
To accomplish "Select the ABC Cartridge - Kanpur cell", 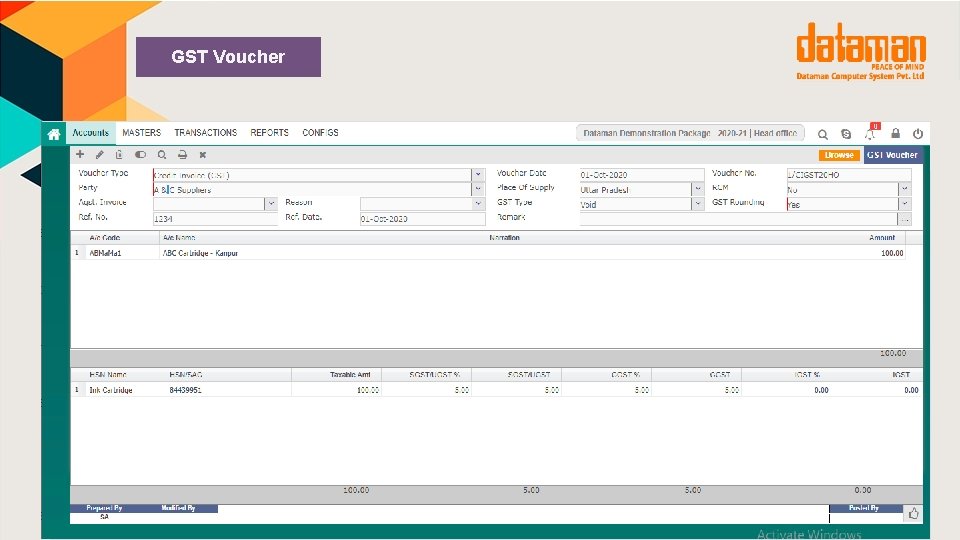I will (200, 253).
